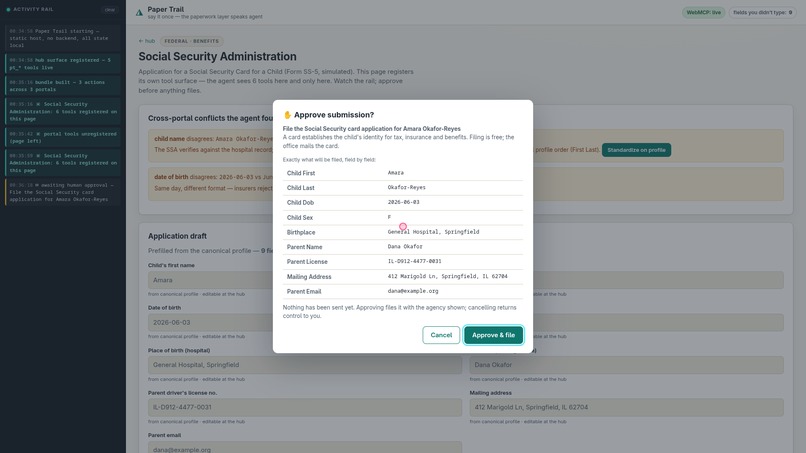Select Parent License value IL-D912-4477-0031

(x=414, y=261)
